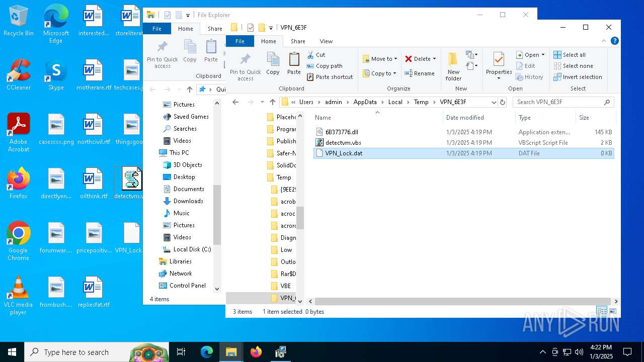Viewport: 644px width, 362px height.
Task: Click Invert selection in the ribbon
Action: [578, 77]
